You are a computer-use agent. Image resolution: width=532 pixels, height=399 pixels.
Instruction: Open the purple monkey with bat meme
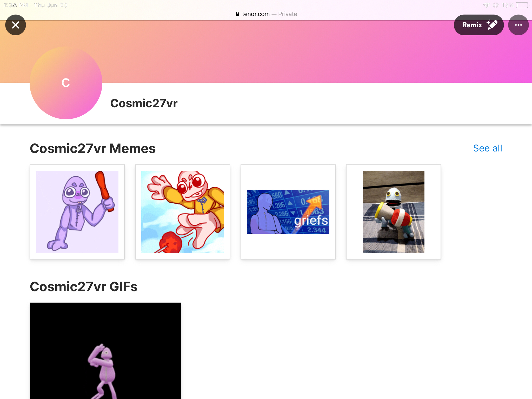click(77, 212)
